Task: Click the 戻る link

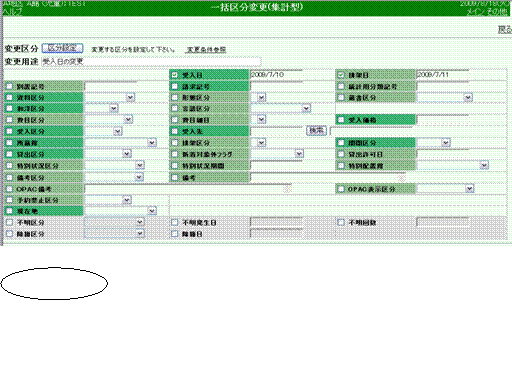Action: click(505, 30)
